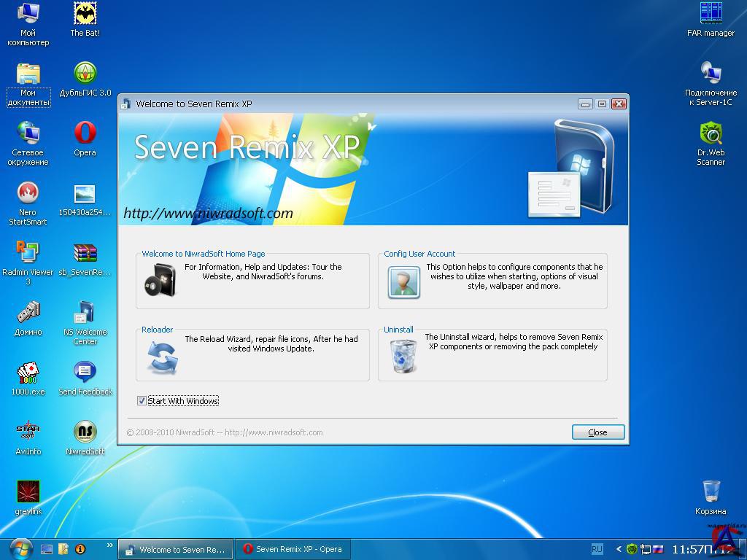Click the Seven Remix XP banner box image
The height and width of the screenshot is (560, 747).
point(570,168)
